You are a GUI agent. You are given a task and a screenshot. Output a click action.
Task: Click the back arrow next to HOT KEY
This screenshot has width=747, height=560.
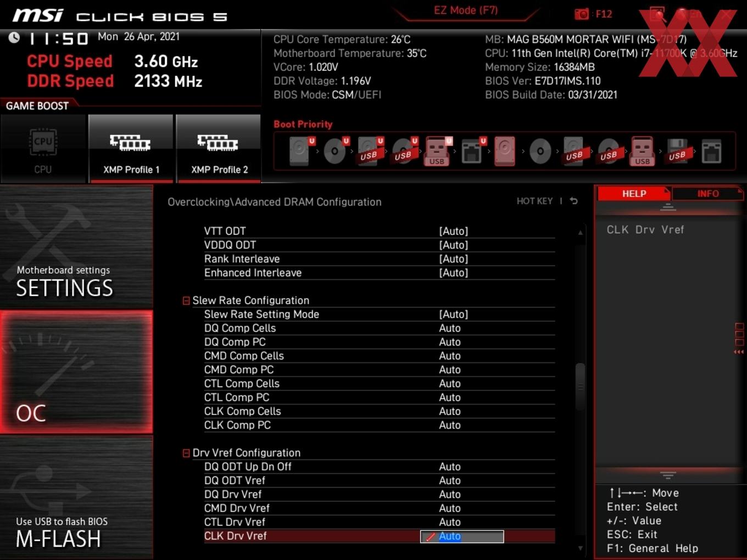[574, 201]
